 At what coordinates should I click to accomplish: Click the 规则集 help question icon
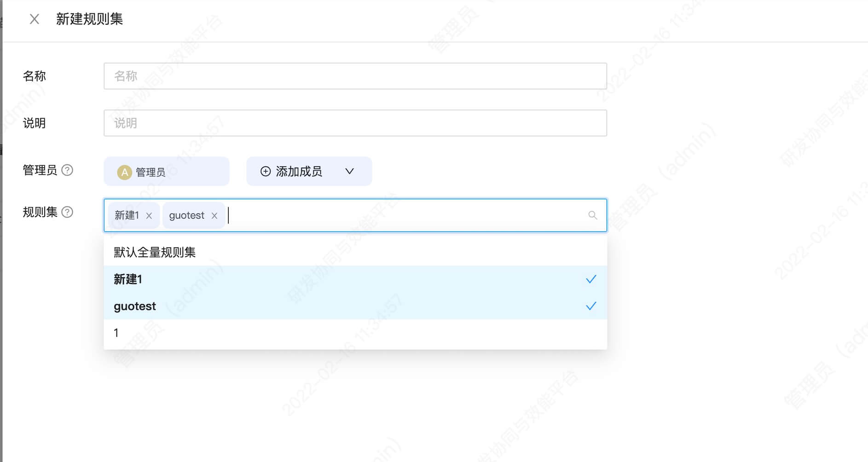coord(67,212)
